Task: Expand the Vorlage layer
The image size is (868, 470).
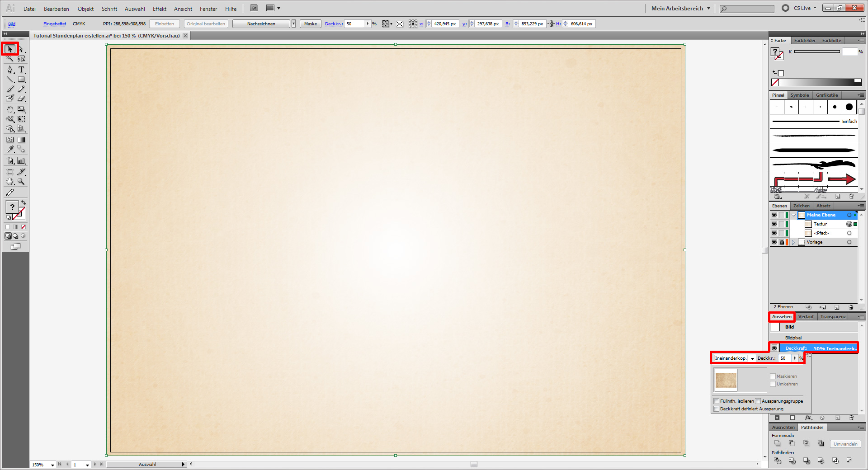Action: 793,243
